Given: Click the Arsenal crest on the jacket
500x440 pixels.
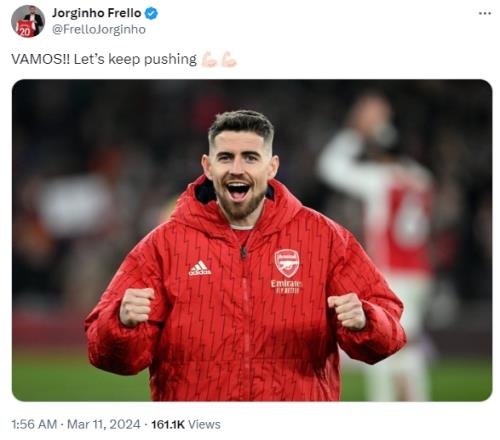Looking at the screenshot, I should [x=287, y=263].
